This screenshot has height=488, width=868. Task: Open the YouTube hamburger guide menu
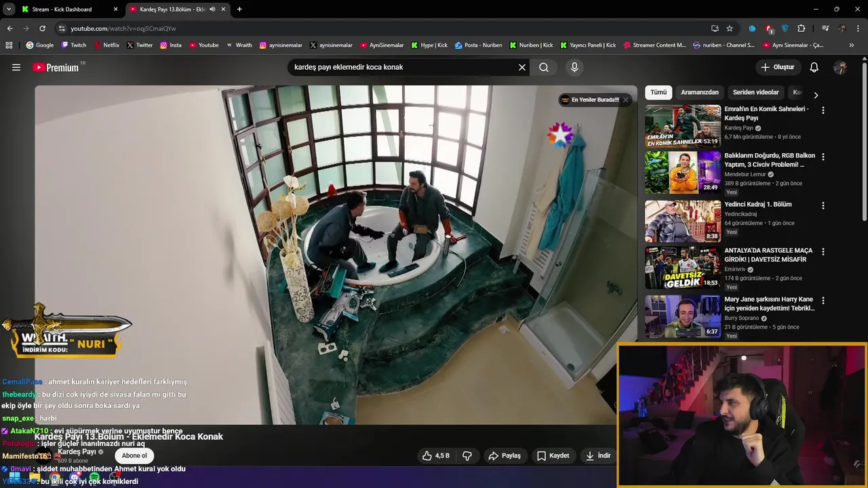tap(16, 67)
